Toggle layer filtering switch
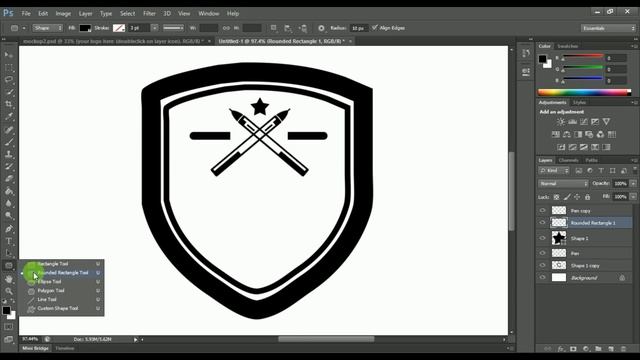640x360 pixels. (635, 170)
